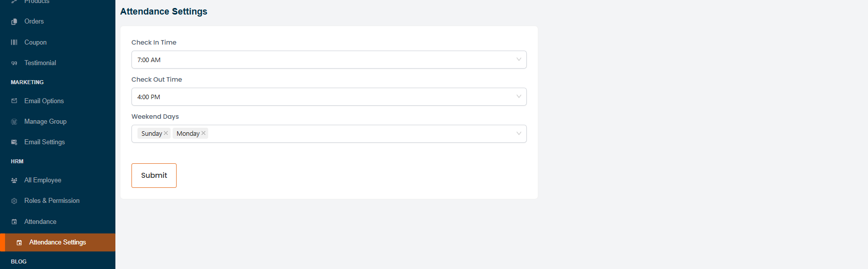Remove the Monday weekend day tag
The width and height of the screenshot is (868, 269).
pyautogui.click(x=204, y=133)
